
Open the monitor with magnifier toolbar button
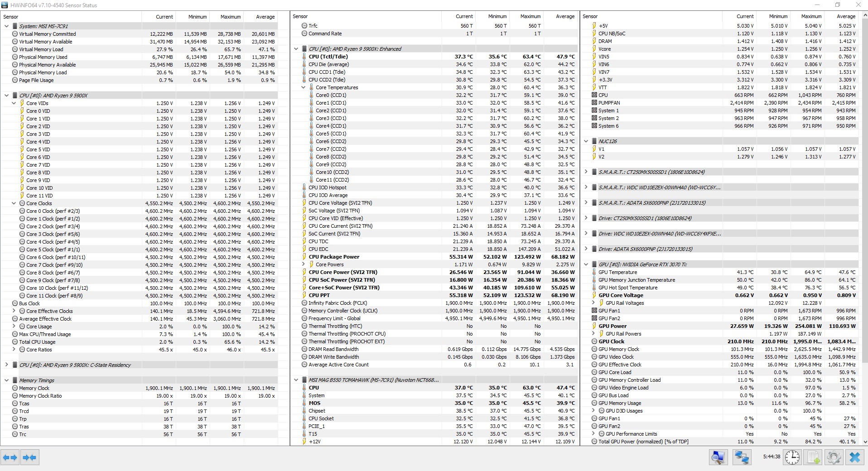(x=718, y=457)
